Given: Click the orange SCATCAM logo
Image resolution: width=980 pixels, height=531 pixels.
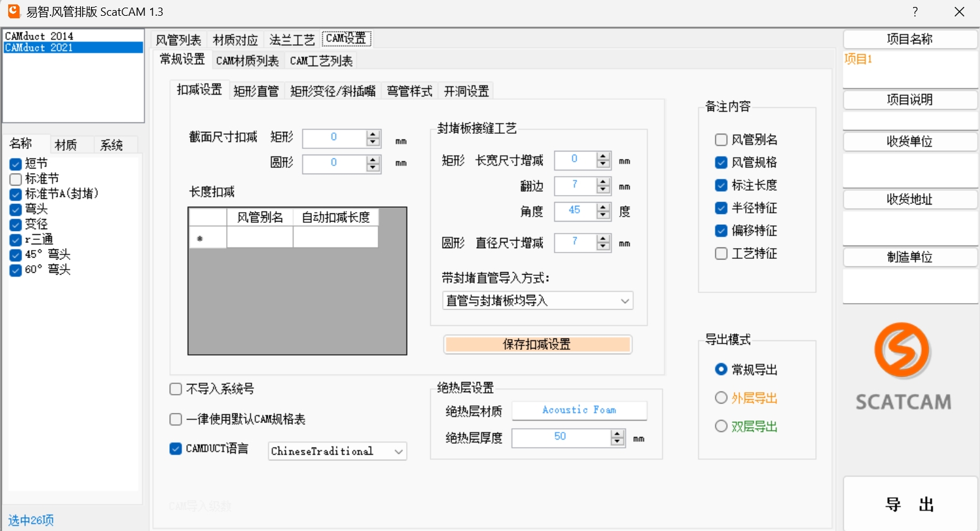Looking at the screenshot, I should 902,350.
